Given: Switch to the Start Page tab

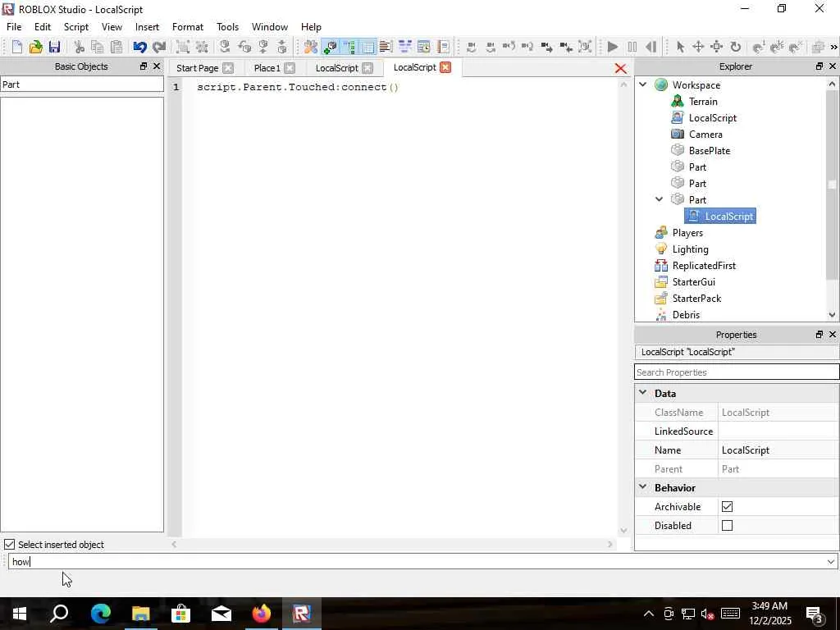Looking at the screenshot, I should [197, 68].
